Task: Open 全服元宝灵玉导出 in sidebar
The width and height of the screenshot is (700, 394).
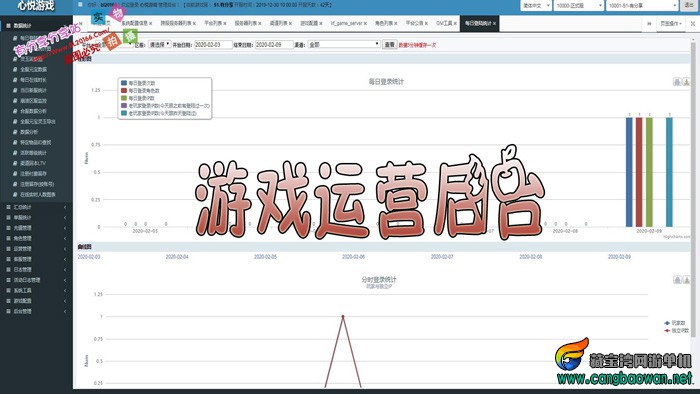Action: pyautogui.click(x=38, y=122)
